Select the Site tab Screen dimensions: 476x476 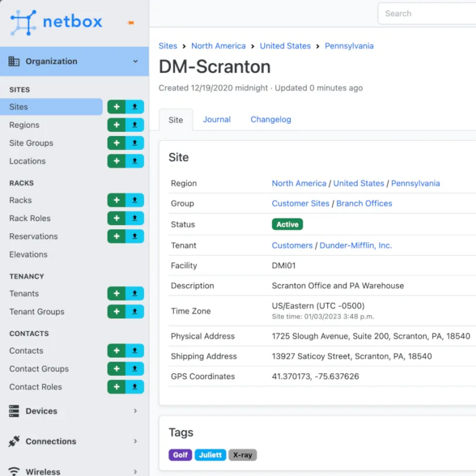pyautogui.click(x=176, y=120)
